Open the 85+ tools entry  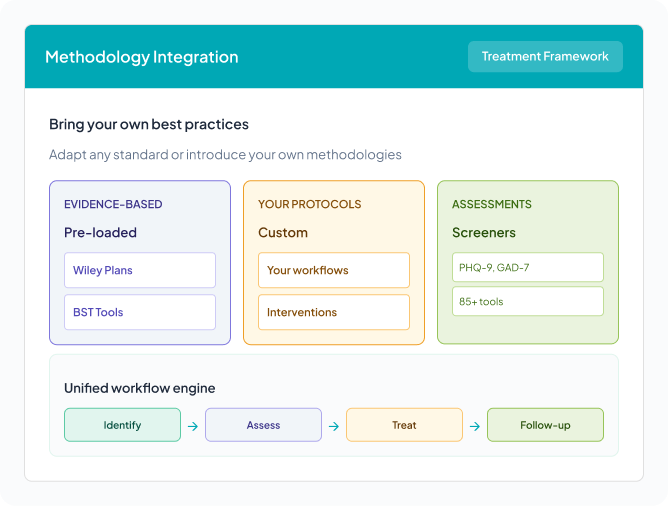click(527, 302)
